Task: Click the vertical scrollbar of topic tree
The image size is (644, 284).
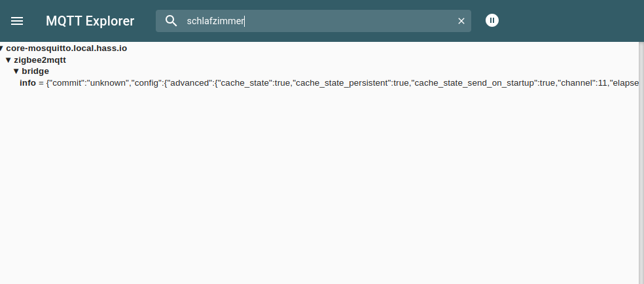Action: pos(641,164)
